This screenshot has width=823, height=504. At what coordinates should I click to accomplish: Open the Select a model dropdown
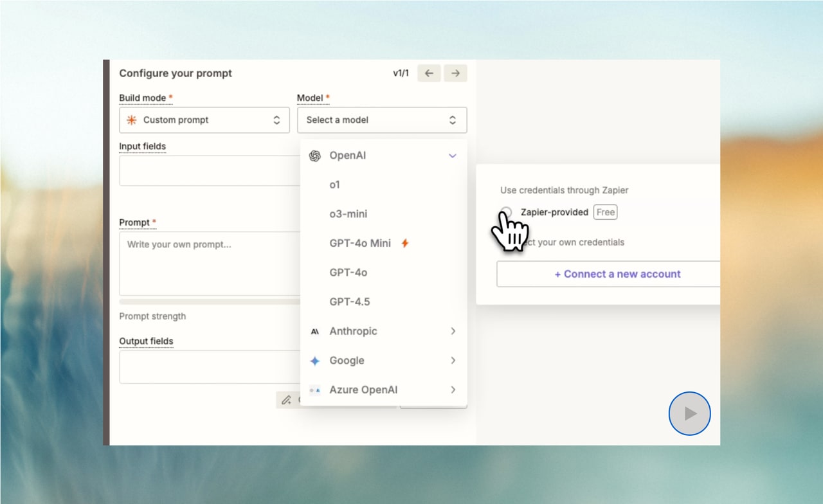382,120
